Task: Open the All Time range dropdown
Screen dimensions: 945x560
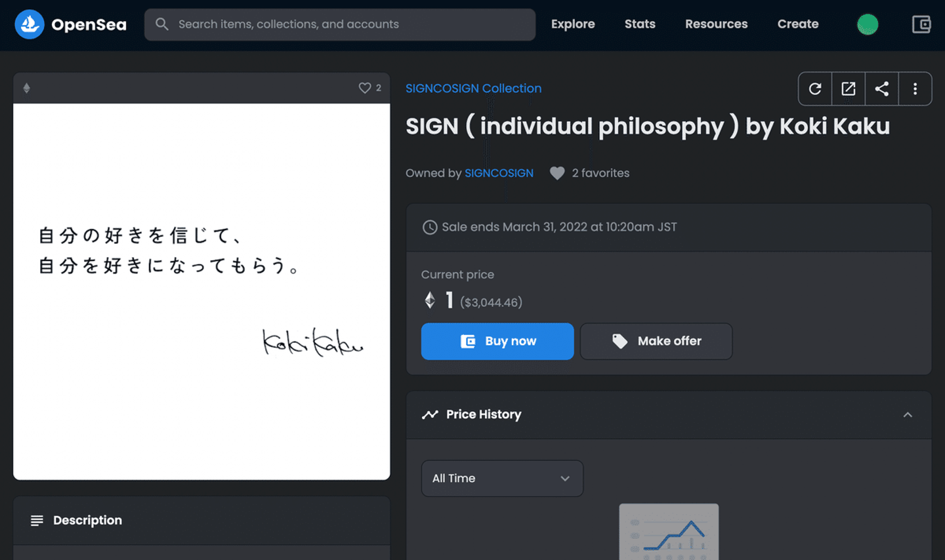Action: point(502,478)
